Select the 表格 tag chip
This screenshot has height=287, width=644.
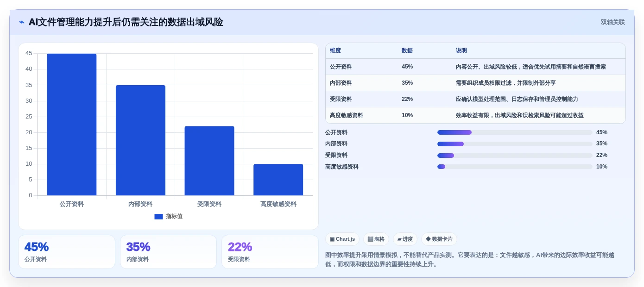pyautogui.click(x=376, y=239)
